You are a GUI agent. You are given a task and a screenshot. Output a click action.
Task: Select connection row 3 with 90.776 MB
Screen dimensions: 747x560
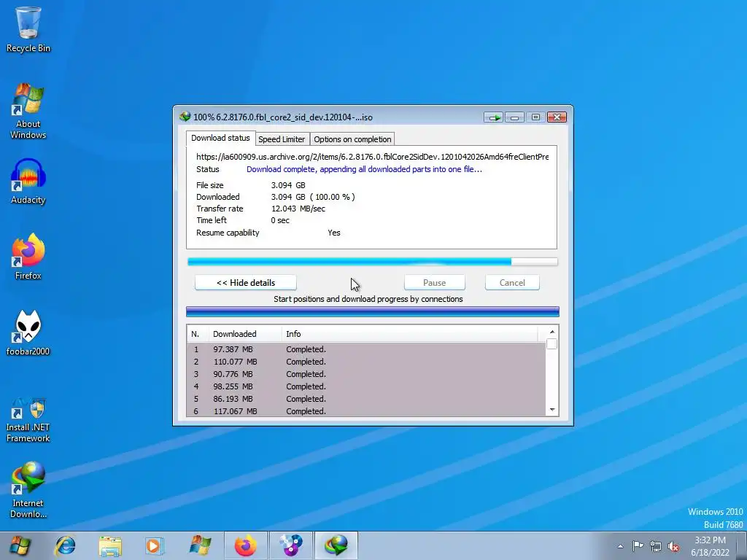point(366,374)
